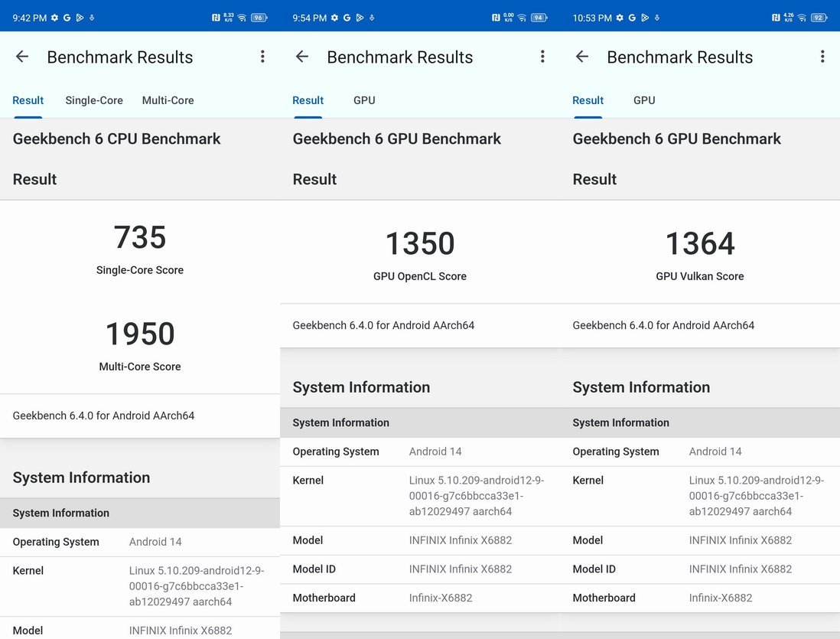Tap settings gear icon beside 9:54 PM

point(334,18)
